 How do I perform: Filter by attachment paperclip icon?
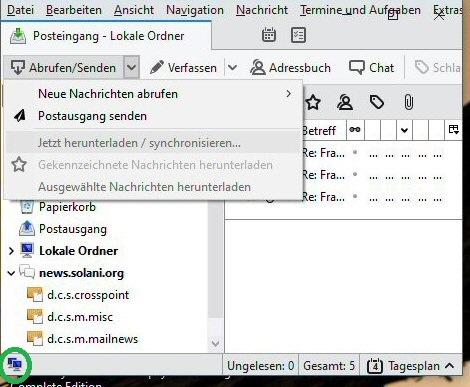click(x=408, y=102)
